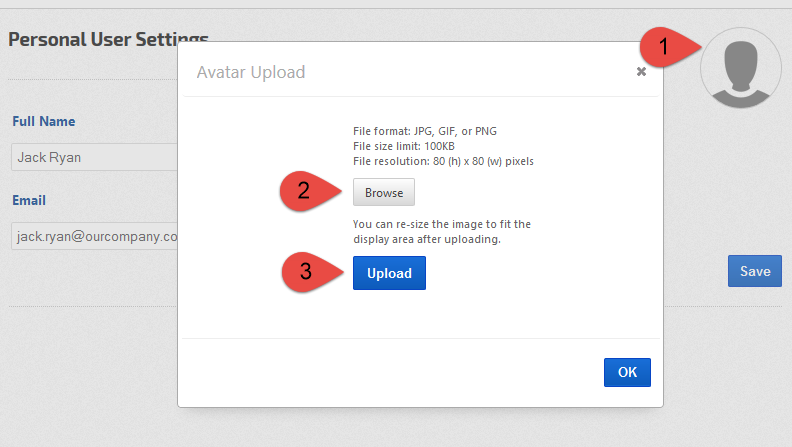This screenshot has width=792, height=447.
Task: Click the Avatar Upload dialog title
Action: coord(251,72)
